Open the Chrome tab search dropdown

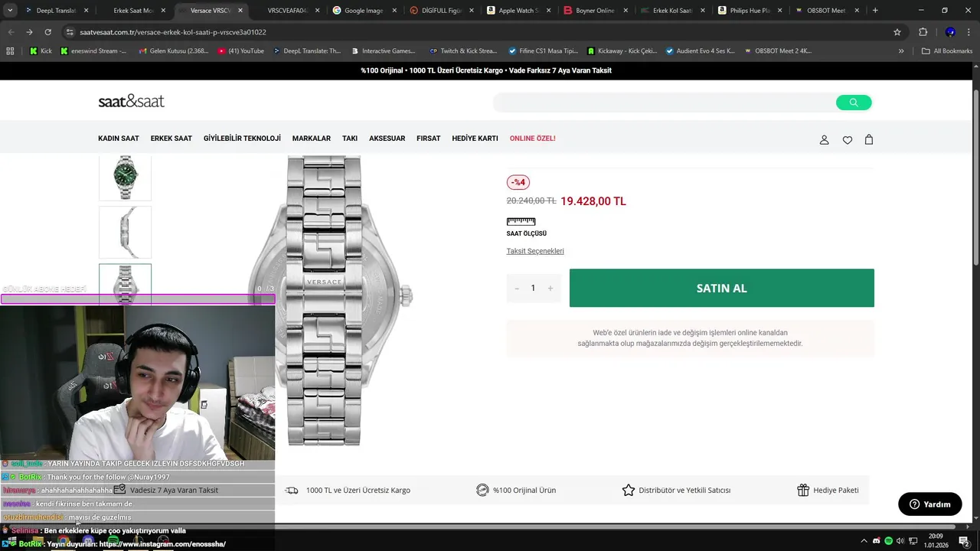(x=10, y=10)
